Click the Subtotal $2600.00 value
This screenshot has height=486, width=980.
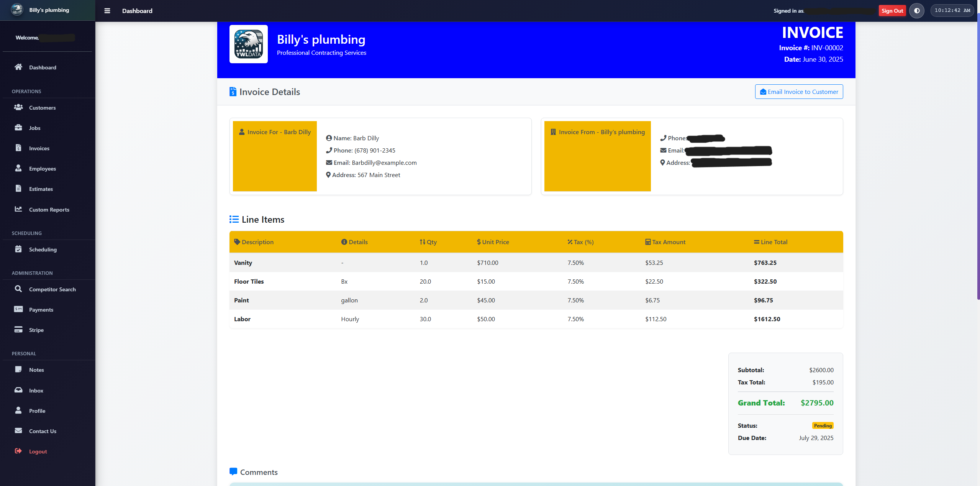pyautogui.click(x=821, y=370)
